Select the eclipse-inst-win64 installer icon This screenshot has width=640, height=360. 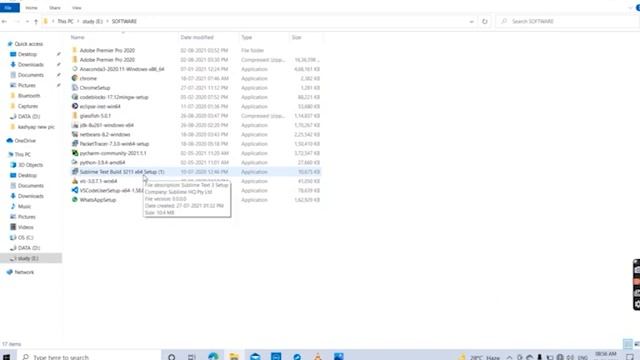pos(74,106)
